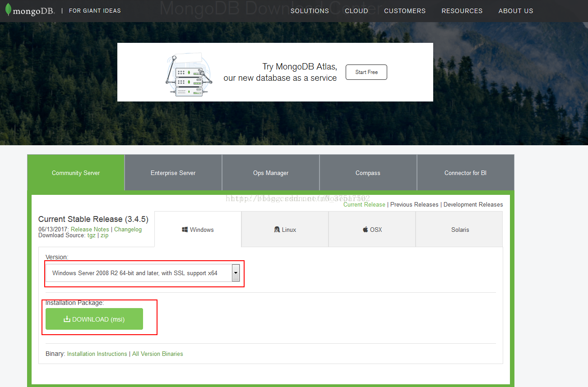Switch to the Enterprise Server tab
Screen dimensions: 588x387
pos(173,173)
